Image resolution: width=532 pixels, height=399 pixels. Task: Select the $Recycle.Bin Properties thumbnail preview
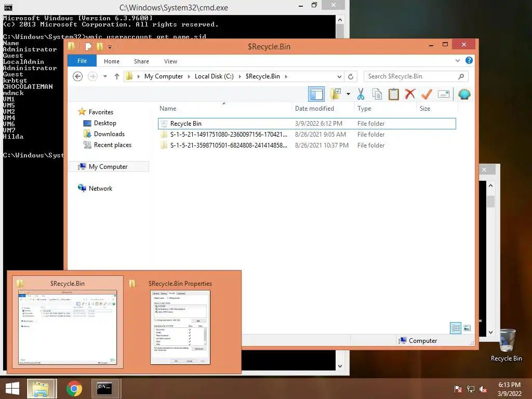click(180, 322)
